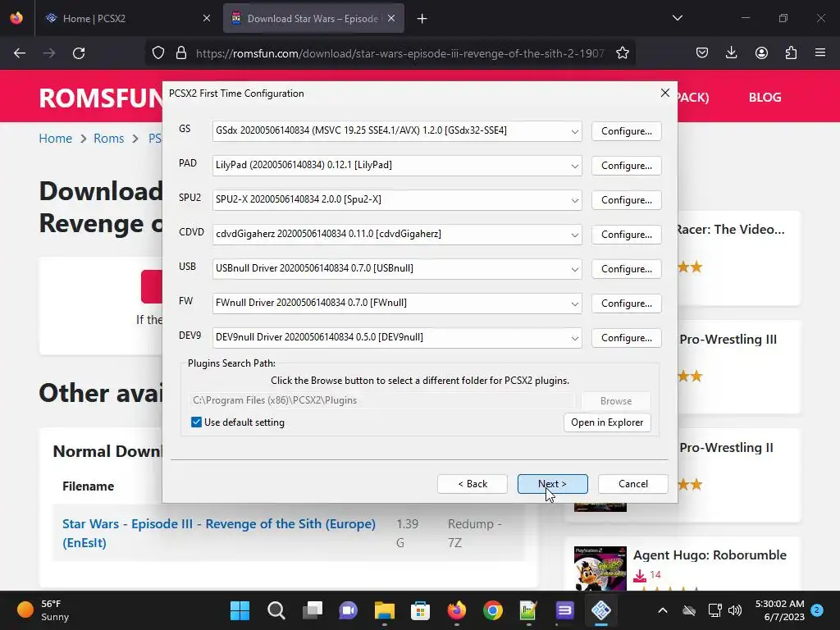
Task: Configure the SPU2-X plugin
Action: 626,200
